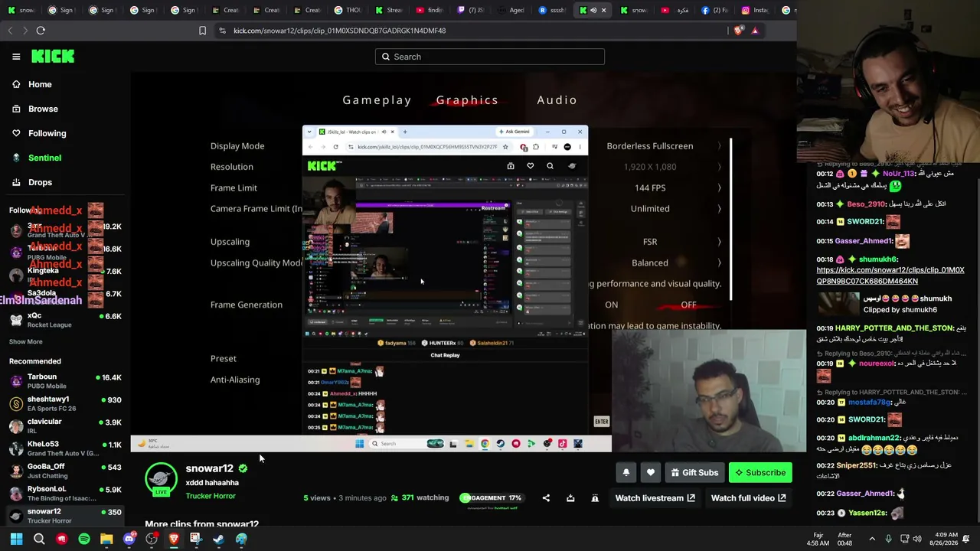Reload the page in the browser toolbar

(x=41, y=31)
